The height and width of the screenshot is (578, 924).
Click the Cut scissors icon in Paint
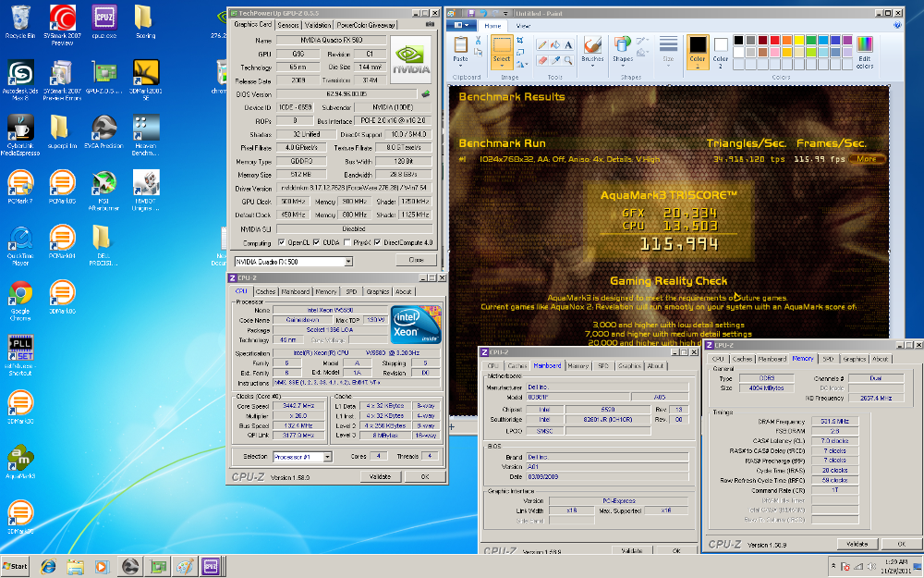pyautogui.click(x=478, y=41)
